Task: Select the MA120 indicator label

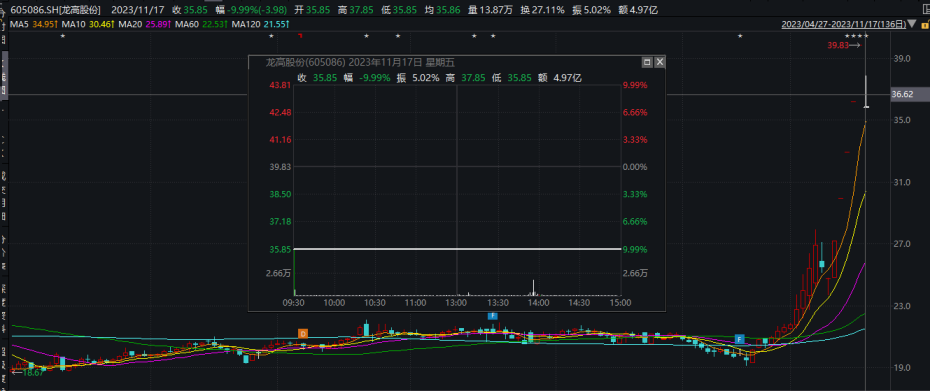Action: [245, 24]
